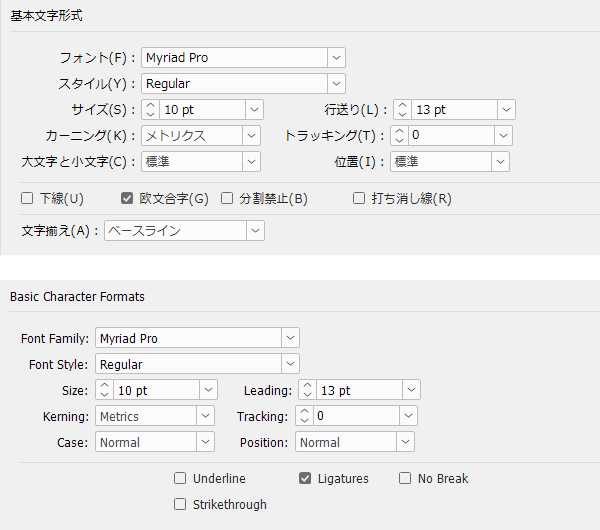Click the トラッキング(T) stepper arrows
This screenshot has width=600, height=530.
(x=399, y=135)
